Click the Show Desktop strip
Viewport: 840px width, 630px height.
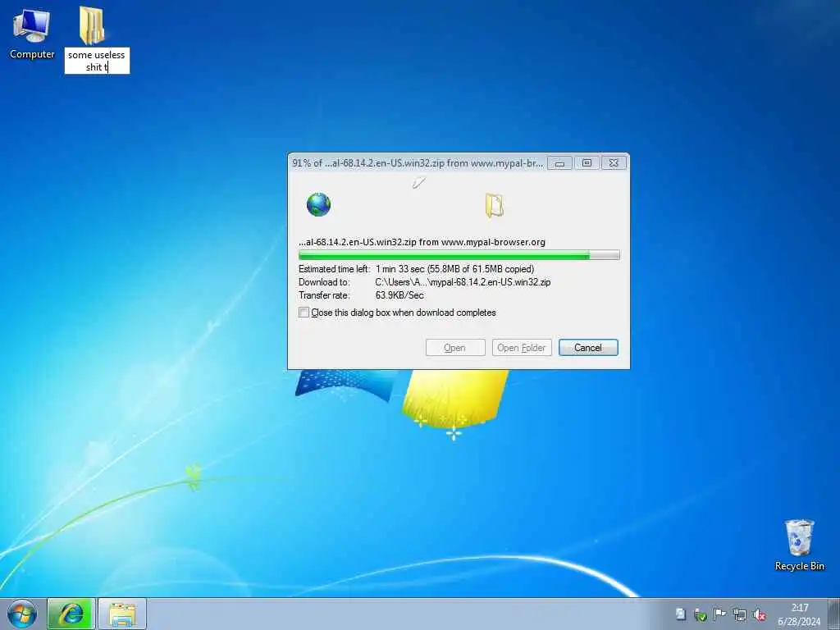click(834, 614)
